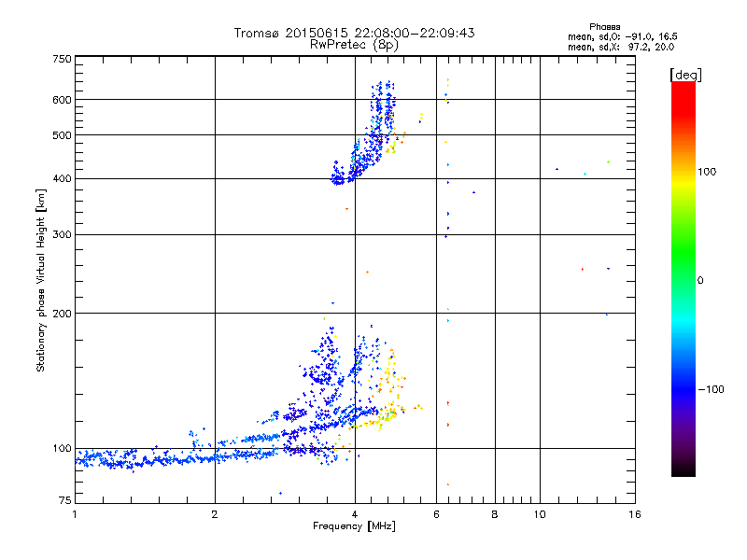Click the subtitle 'RwPretec (8p)'

point(354,45)
